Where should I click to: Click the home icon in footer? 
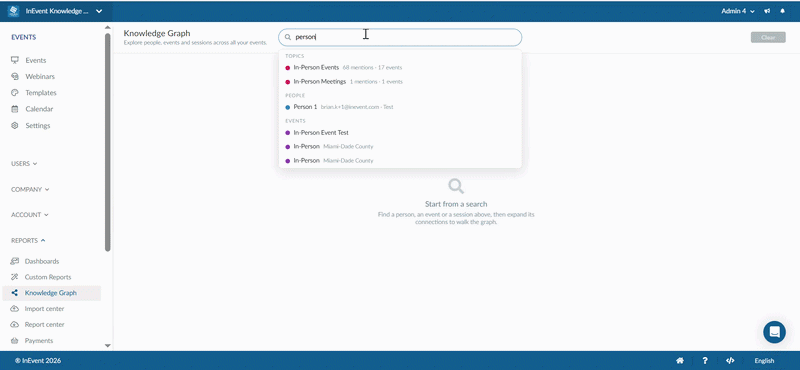[x=680, y=361]
